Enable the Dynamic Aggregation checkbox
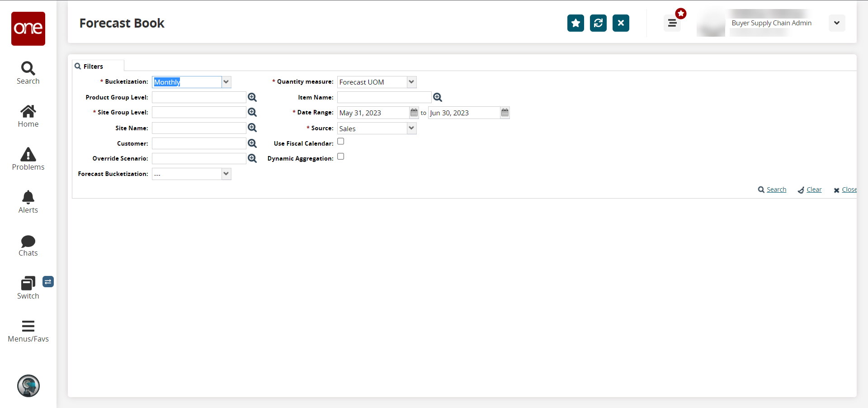 click(x=341, y=157)
